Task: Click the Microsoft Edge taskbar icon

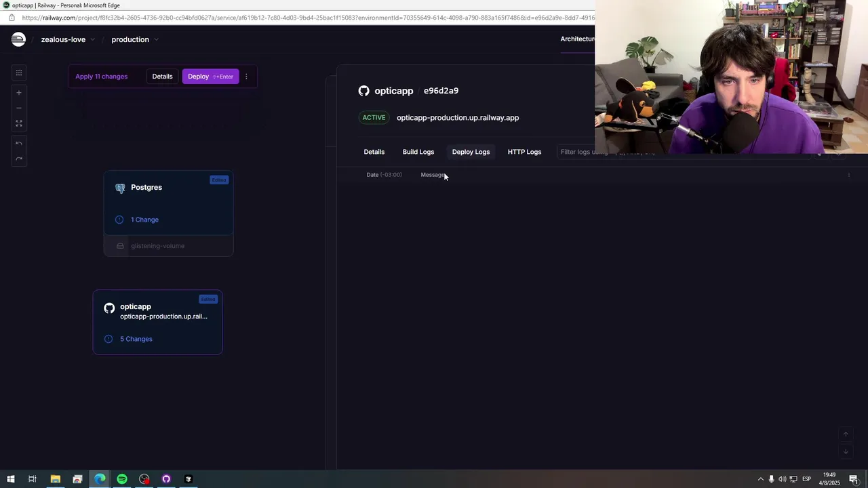Action: 100,479
